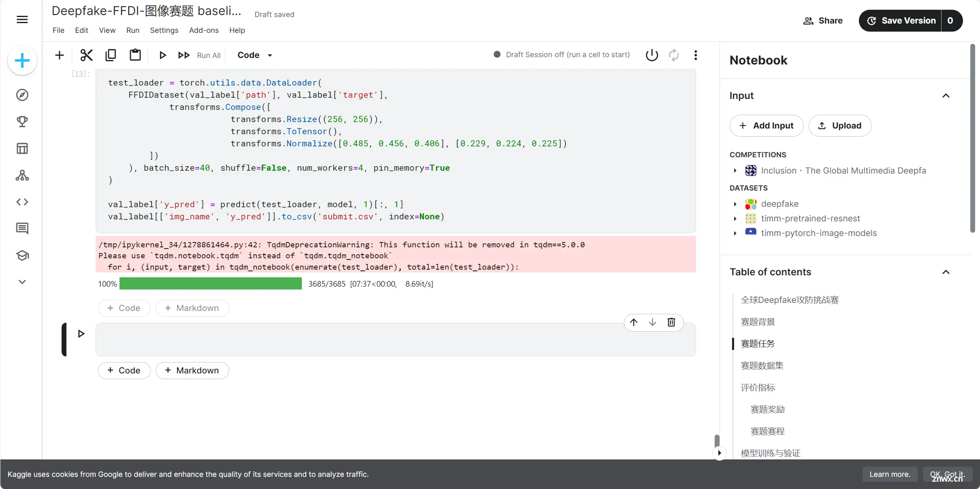
Task: Open the File menu
Action: (58, 30)
